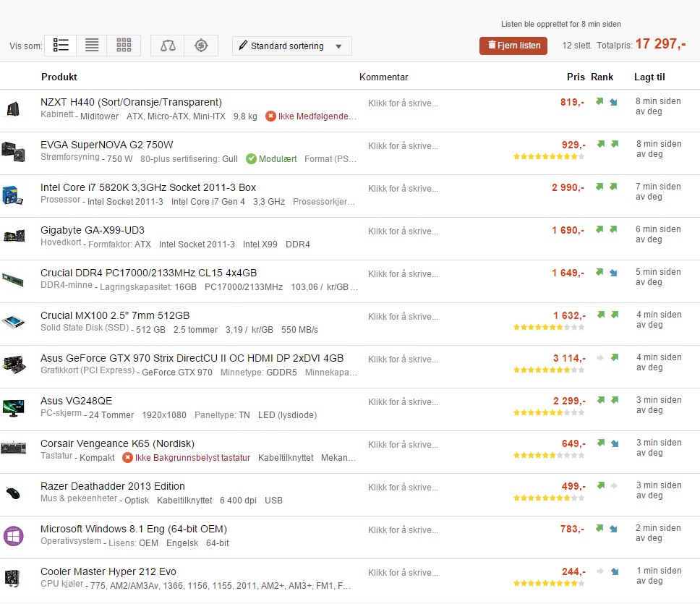Sort by Lagt til column header
The image size is (700, 604).
[x=649, y=77]
